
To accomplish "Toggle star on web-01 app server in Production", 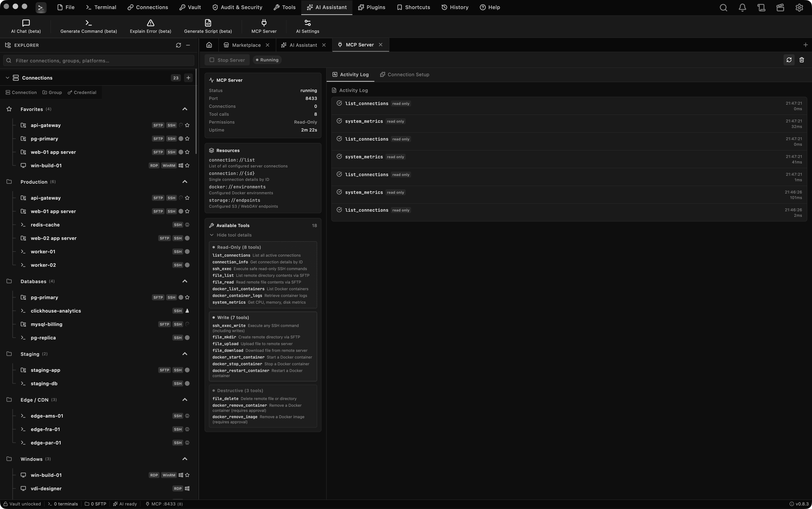I will click(x=187, y=211).
